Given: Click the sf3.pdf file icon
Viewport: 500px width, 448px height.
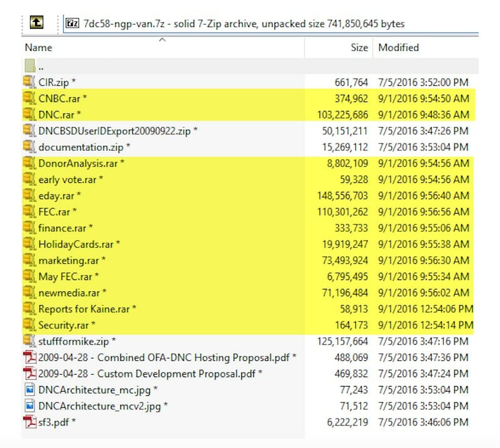Looking at the screenshot, I should coord(29,422).
